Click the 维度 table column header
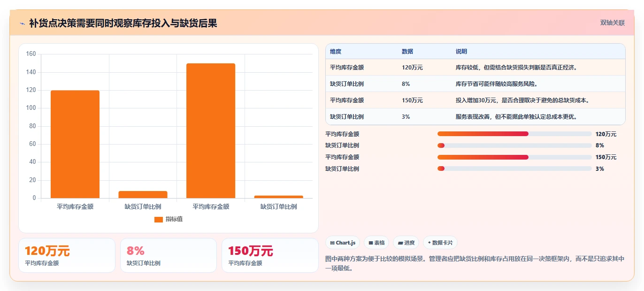 pos(336,52)
